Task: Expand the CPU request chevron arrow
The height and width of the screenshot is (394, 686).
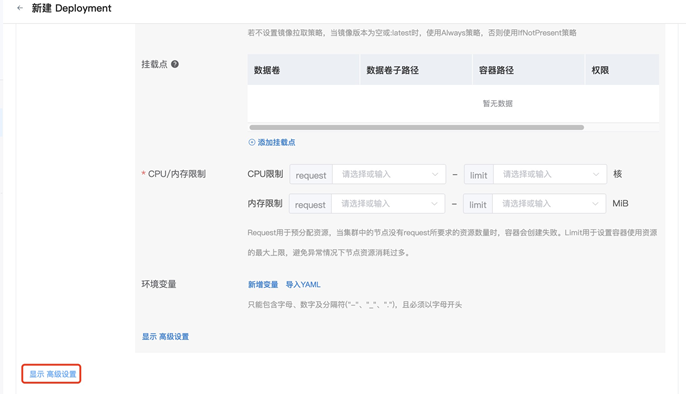Action: click(435, 174)
